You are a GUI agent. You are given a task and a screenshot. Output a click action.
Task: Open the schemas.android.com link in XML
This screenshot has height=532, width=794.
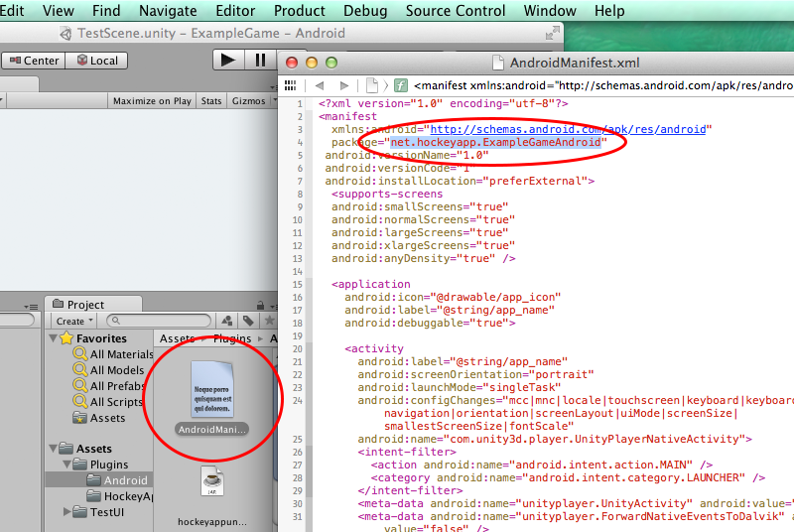568,130
